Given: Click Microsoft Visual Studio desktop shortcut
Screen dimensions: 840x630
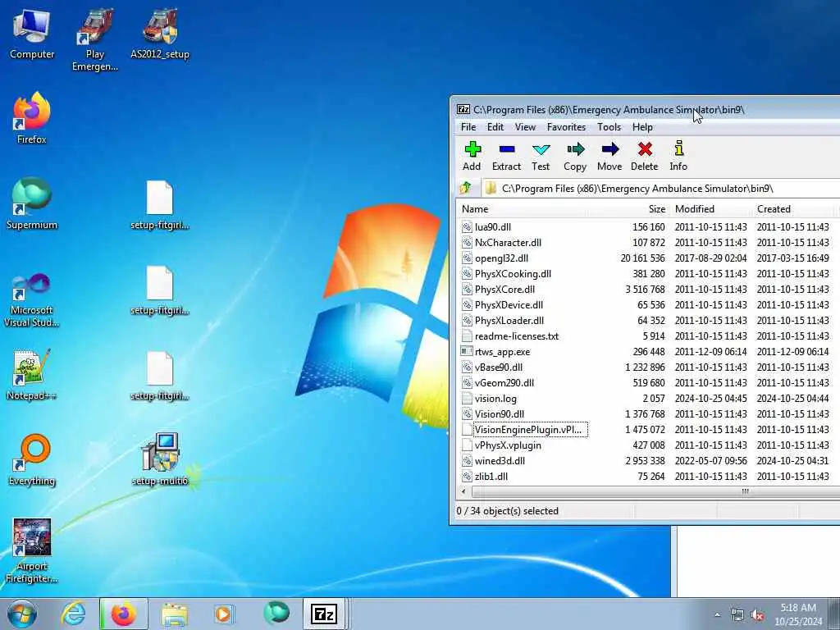Looking at the screenshot, I should (x=32, y=300).
